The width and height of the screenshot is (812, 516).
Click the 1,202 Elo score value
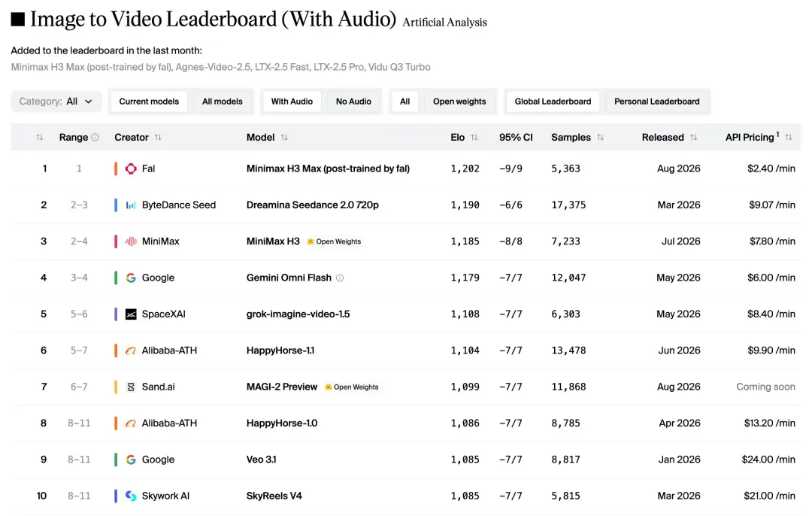pos(465,168)
